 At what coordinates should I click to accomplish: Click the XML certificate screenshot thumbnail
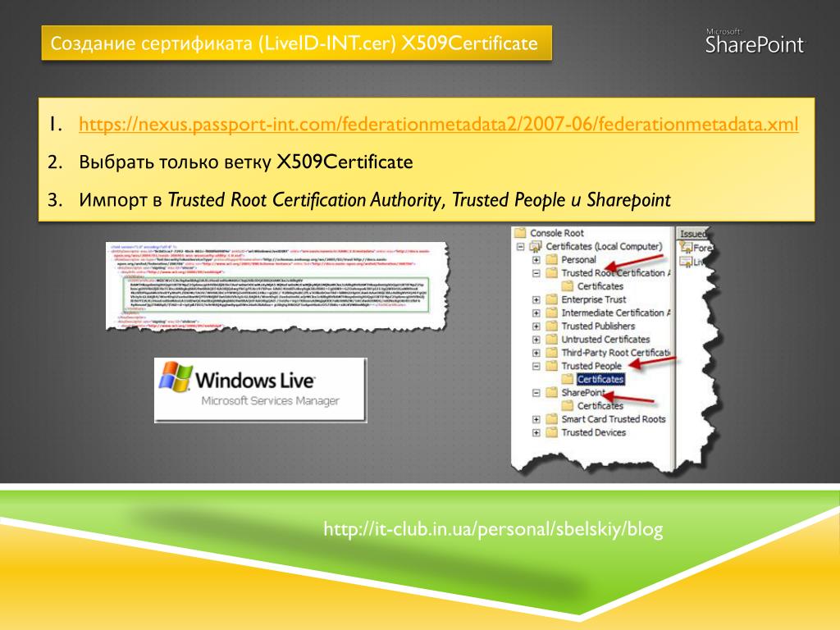coord(276,285)
